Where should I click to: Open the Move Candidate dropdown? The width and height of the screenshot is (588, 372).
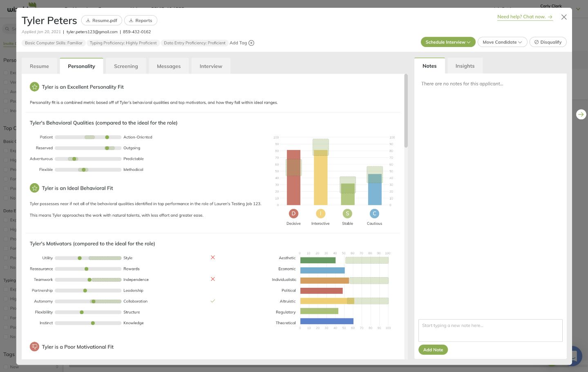tap(502, 42)
